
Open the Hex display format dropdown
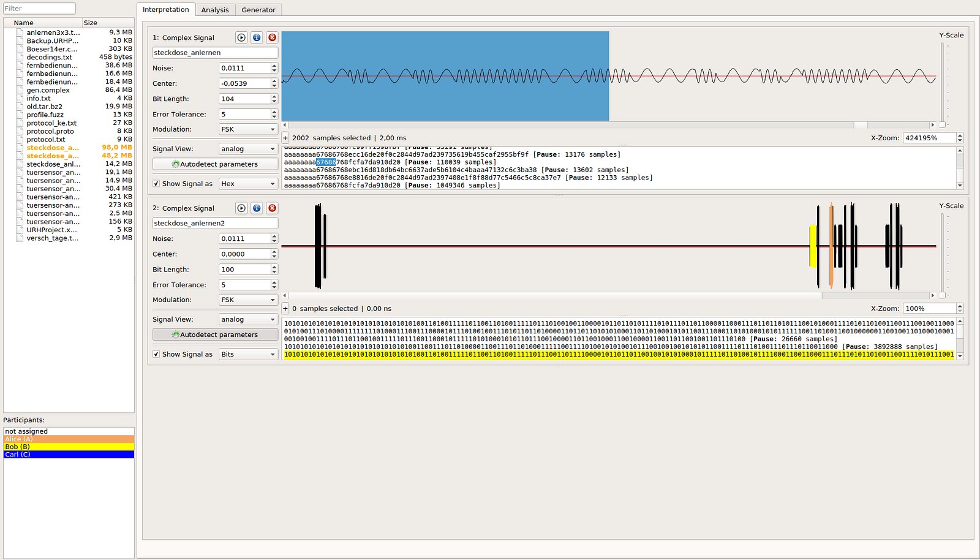tap(248, 184)
